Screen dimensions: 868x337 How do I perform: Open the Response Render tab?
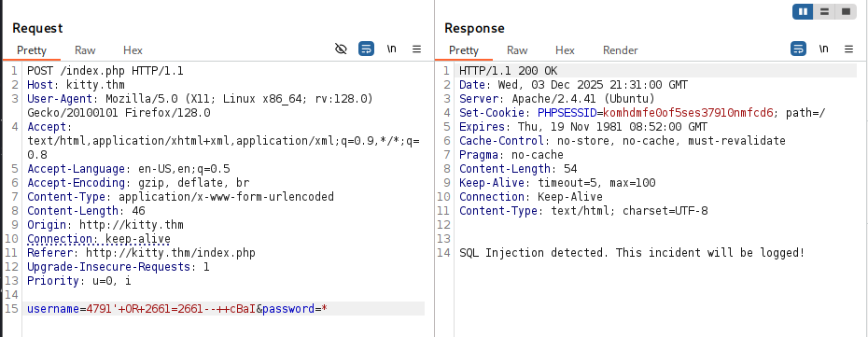(x=621, y=50)
